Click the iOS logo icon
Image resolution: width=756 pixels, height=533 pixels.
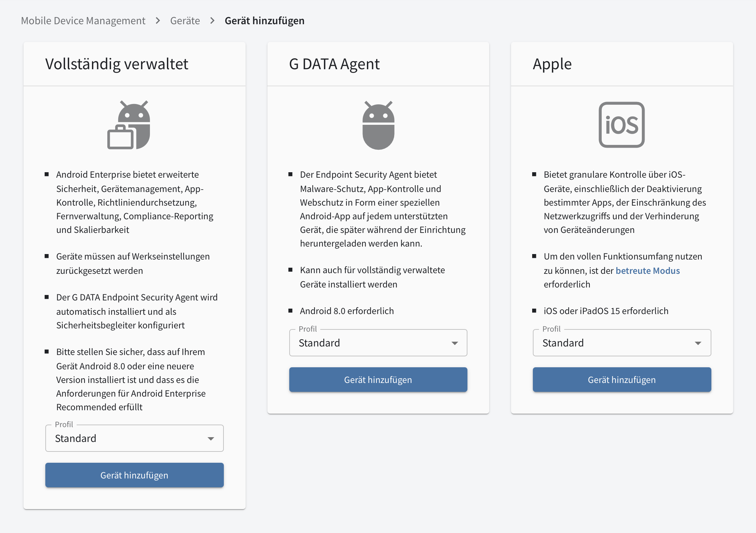(x=622, y=125)
